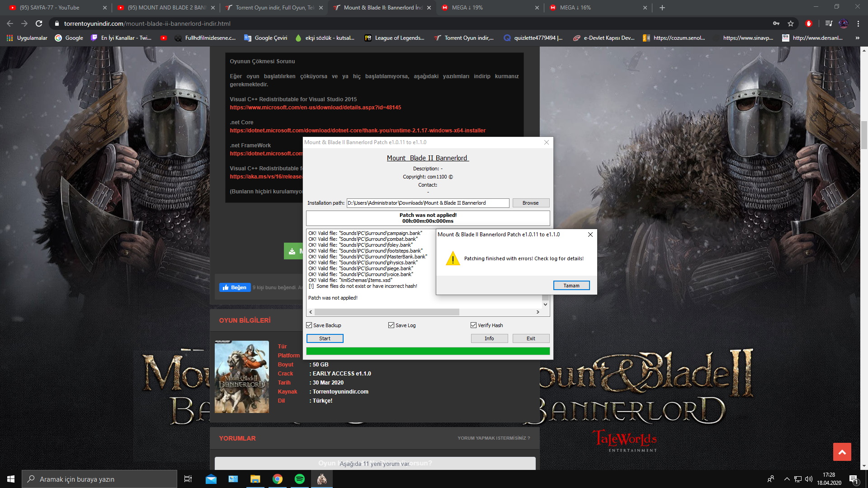
Task: Open the red adblock extension icon
Action: [x=809, y=23]
